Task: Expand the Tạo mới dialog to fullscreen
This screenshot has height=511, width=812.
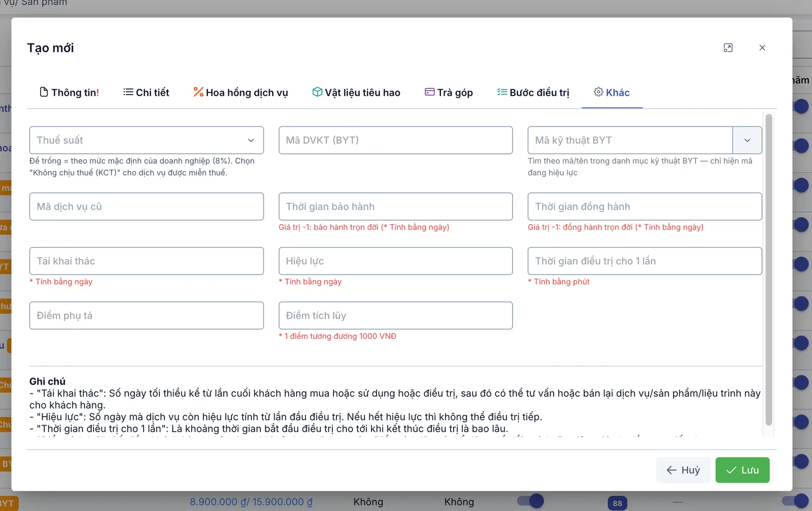Action: 728,48
